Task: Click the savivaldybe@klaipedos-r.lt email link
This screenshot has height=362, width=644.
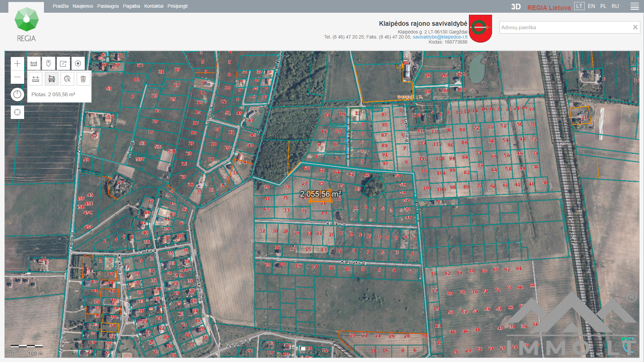Action: (x=440, y=37)
